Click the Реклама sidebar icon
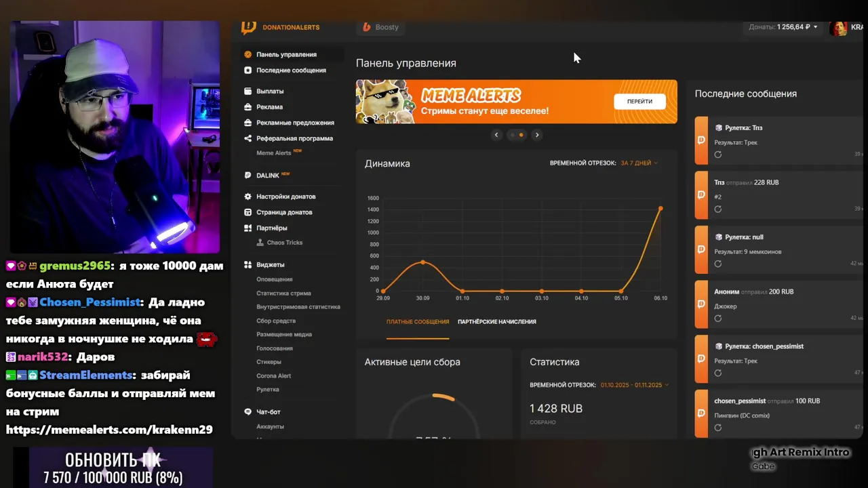This screenshot has height=488, width=868. pos(248,107)
